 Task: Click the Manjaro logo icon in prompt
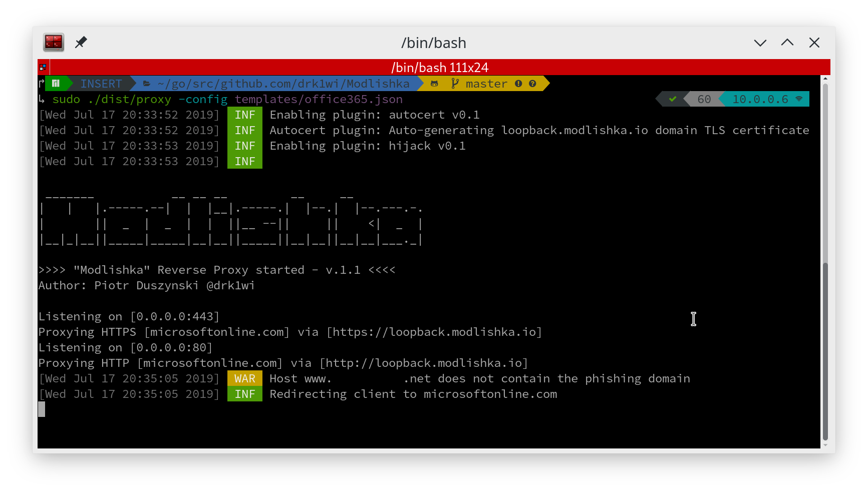click(56, 84)
